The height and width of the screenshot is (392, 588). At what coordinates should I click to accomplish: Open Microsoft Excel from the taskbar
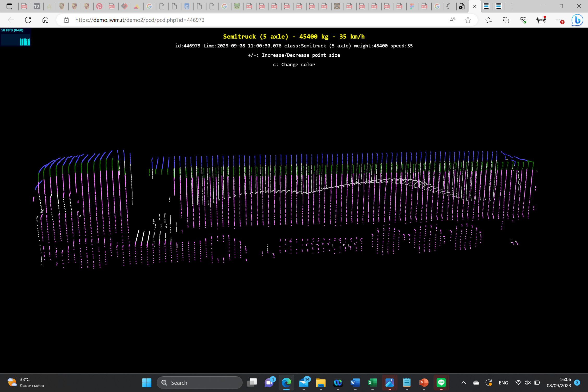pyautogui.click(x=372, y=383)
